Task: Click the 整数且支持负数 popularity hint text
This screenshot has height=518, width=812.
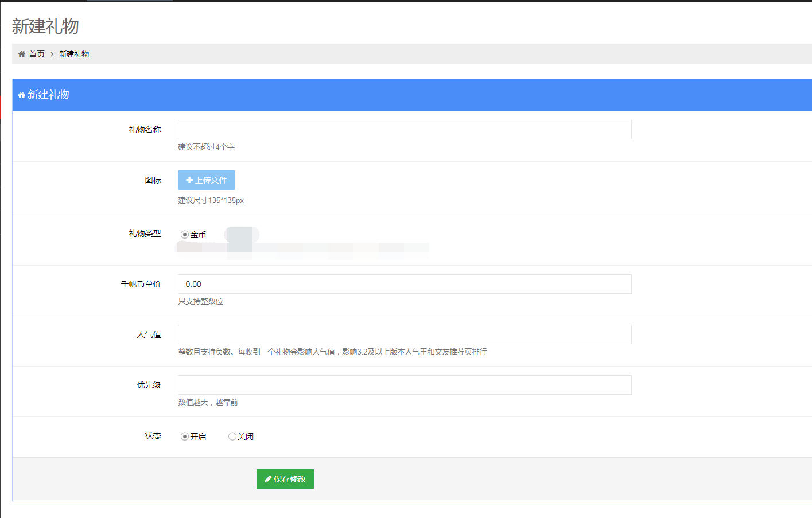Action: (x=332, y=352)
